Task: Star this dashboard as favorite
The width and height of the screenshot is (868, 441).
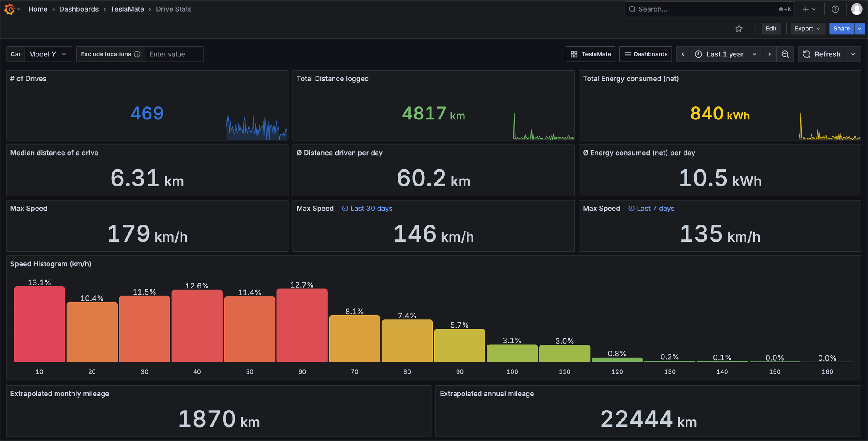Action: click(739, 29)
